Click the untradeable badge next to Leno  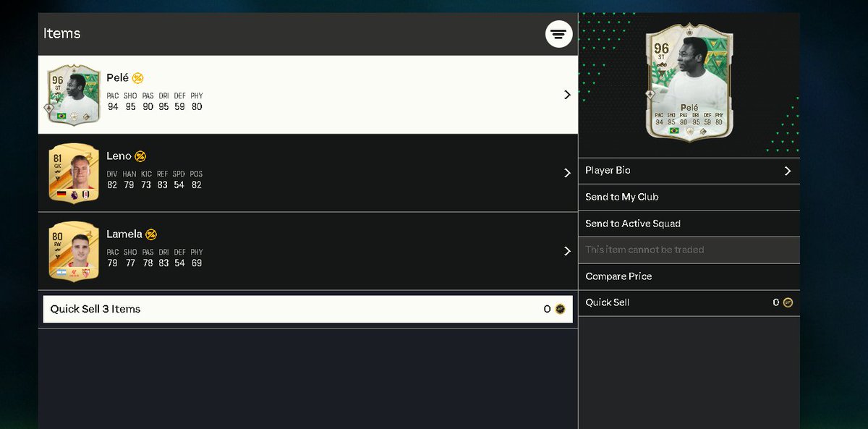140,156
